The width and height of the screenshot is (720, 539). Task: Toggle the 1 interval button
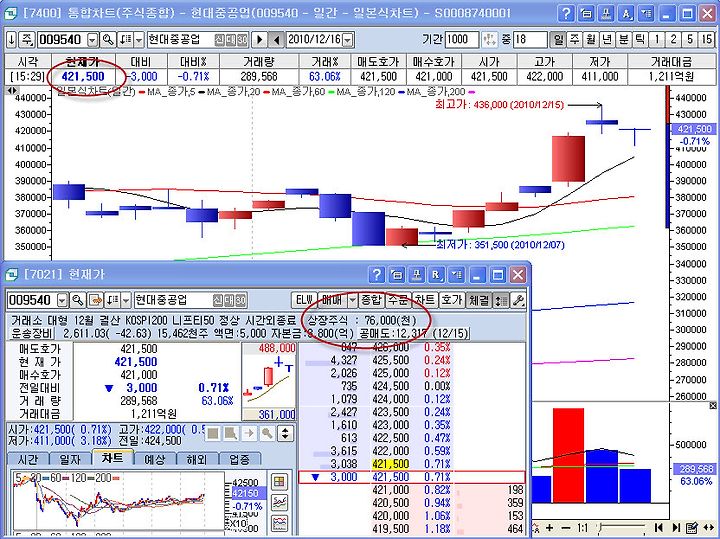pos(657,39)
